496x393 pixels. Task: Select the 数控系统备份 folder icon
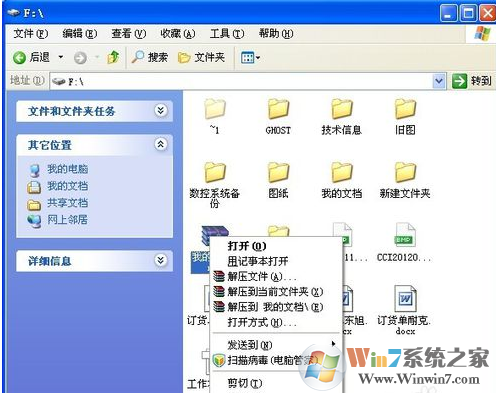pyautogui.click(x=215, y=172)
